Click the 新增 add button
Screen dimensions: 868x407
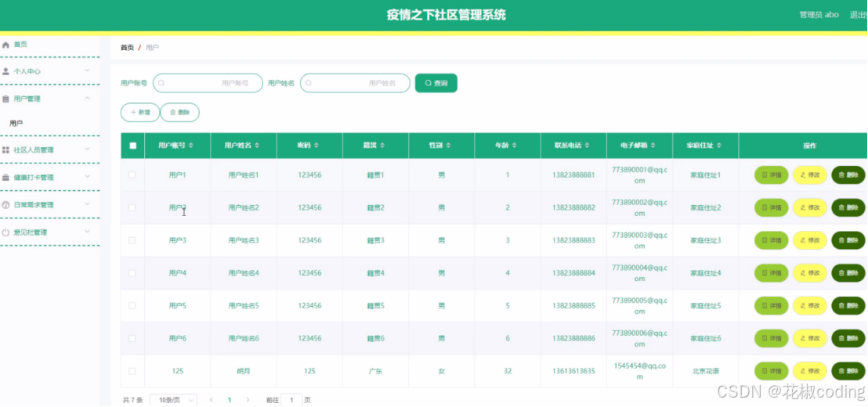[x=140, y=112]
